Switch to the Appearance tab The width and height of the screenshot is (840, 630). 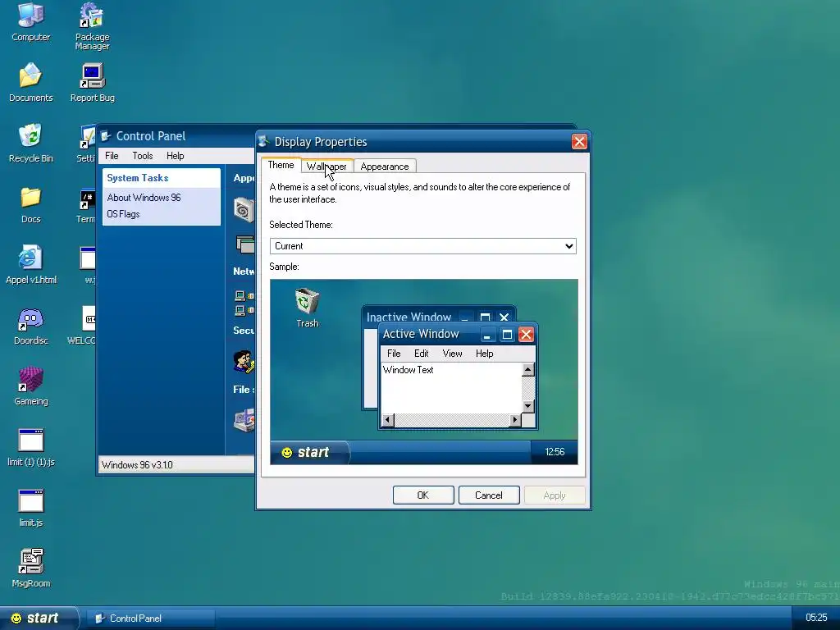pos(385,167)
